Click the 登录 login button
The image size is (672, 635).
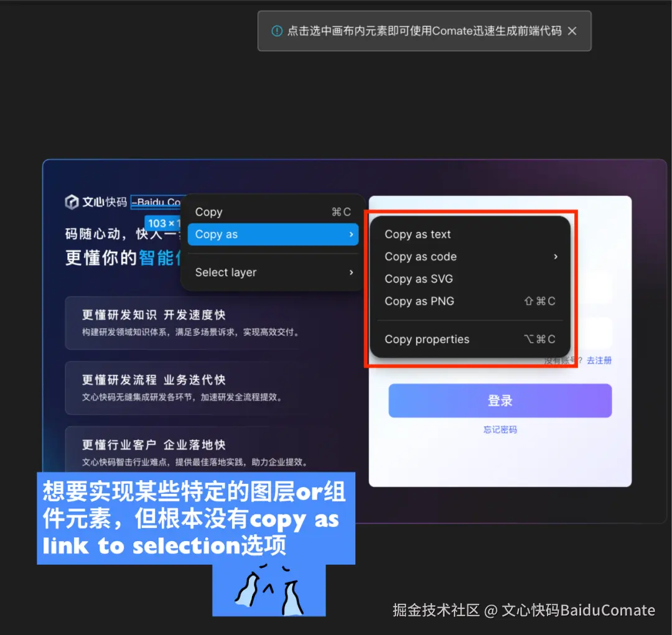(x=500, y=401)
